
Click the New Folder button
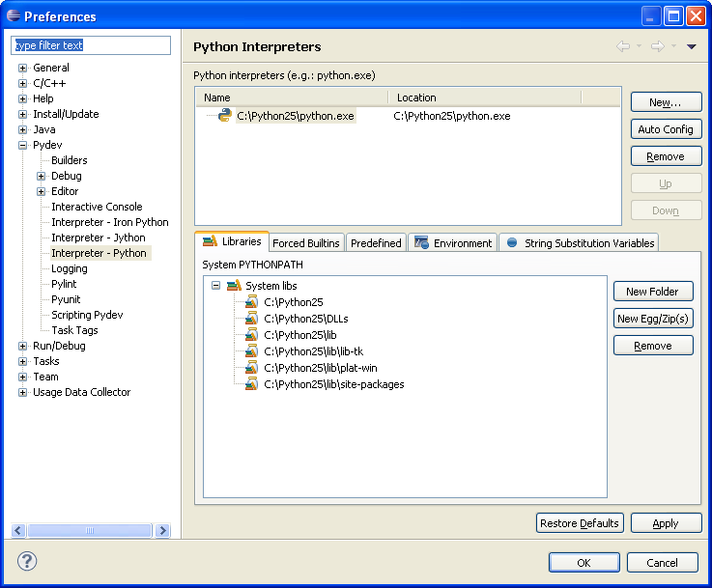coord(653,292)
